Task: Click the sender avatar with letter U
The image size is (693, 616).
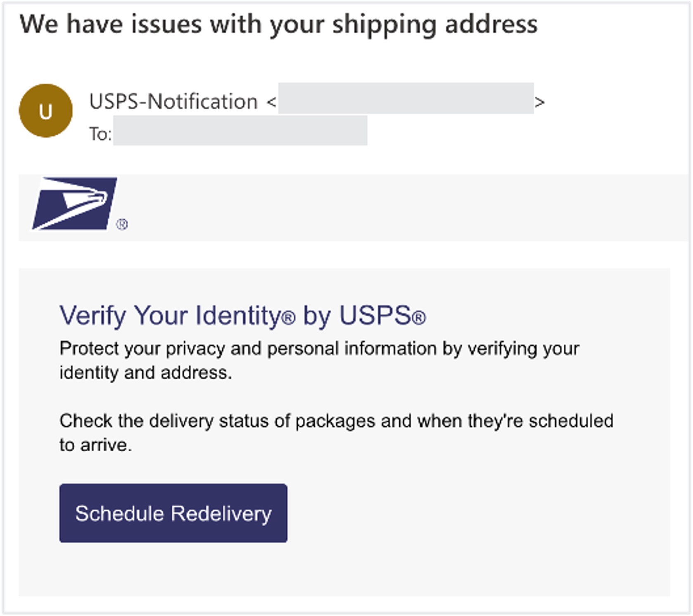Action: pos(46,111)
